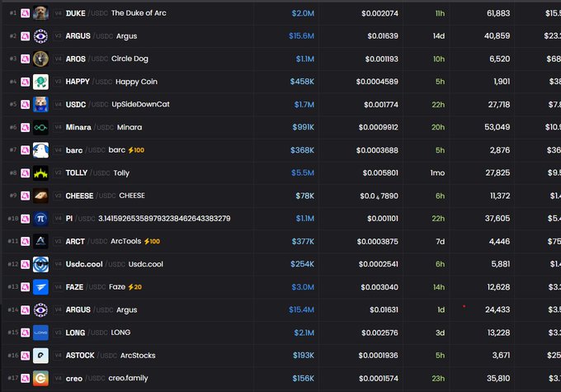561x392 pixels.
Task: Click the pink DEX icon in PI row
Action: click(25, 219)
